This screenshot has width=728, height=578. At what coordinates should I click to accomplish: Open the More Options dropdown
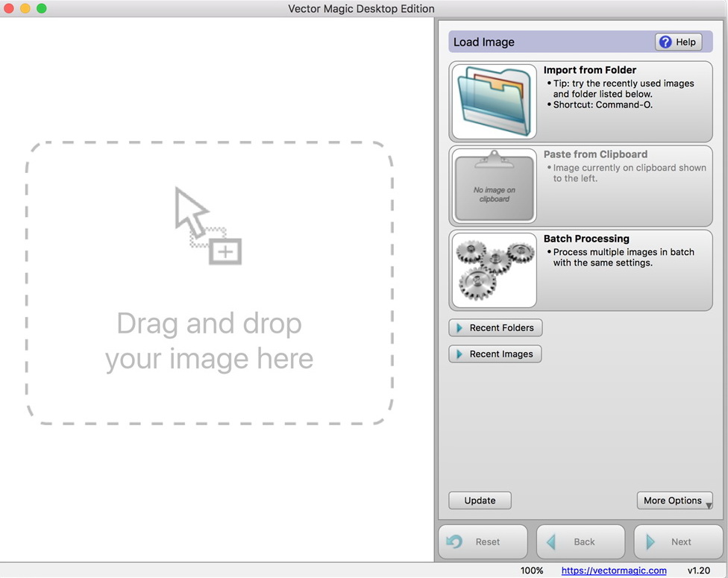[674, 500]
